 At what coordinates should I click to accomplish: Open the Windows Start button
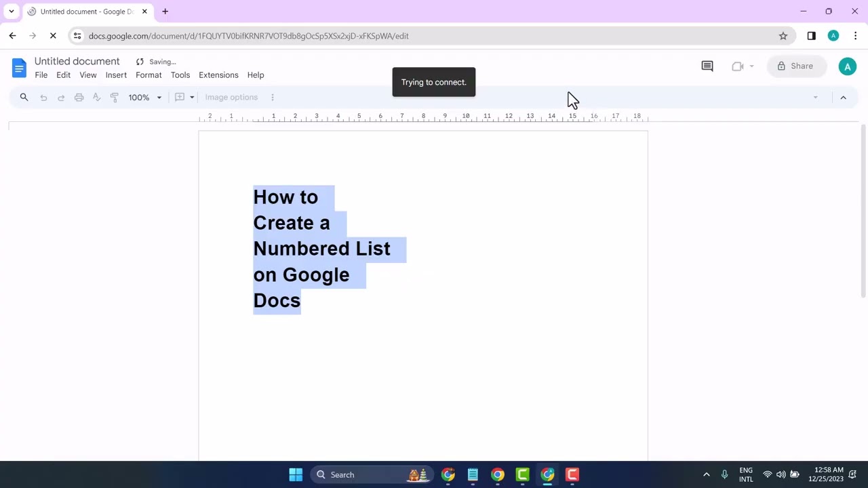coord(296,474)
